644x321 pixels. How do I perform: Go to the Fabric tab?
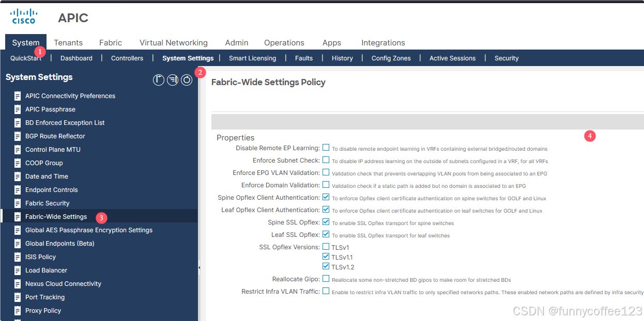tap(111, 43)
